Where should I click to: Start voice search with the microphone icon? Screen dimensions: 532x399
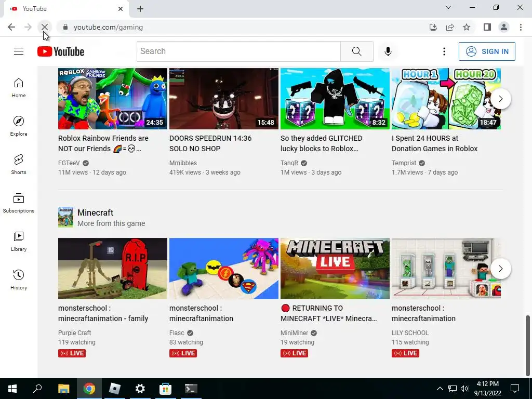[388, 51]
